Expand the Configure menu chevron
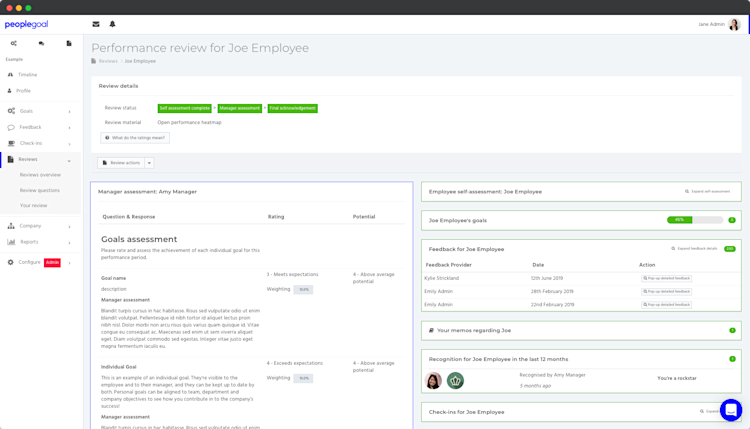 pyautogui.click(x=69, y=263)
